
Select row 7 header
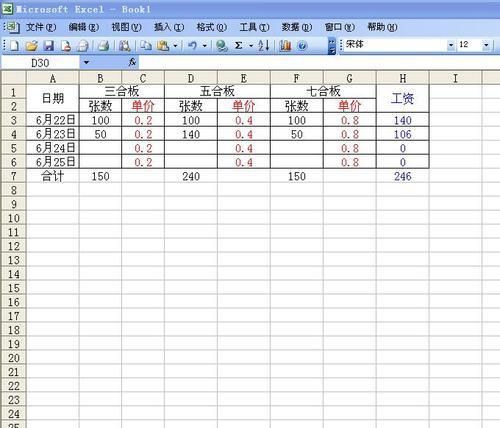coord(14,176)
